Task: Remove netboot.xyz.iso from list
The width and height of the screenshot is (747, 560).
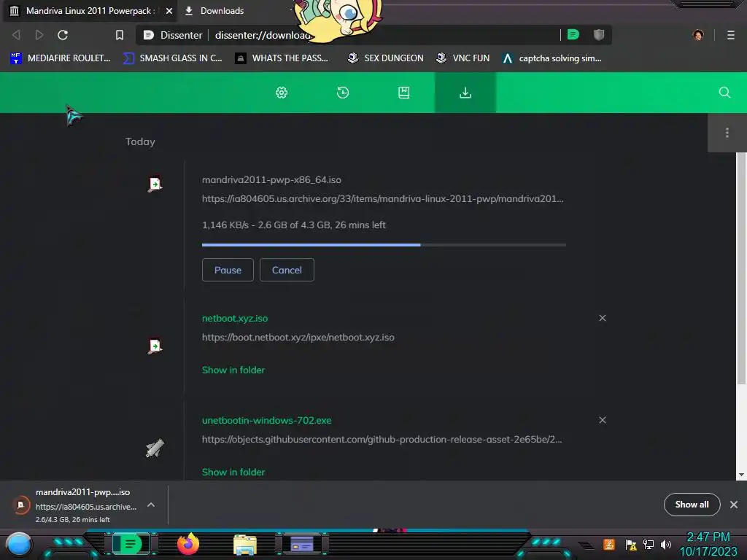Action: click(602, 318)
